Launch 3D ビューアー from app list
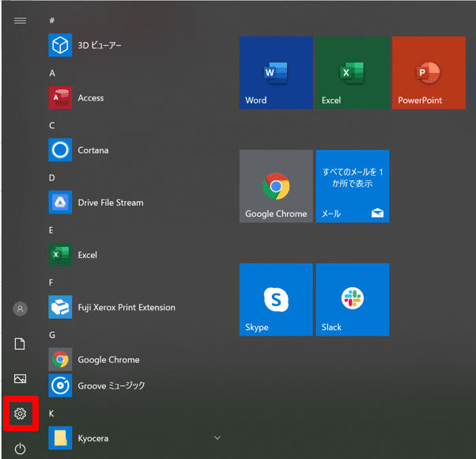The image size is (476, 459). coord(135,45)
